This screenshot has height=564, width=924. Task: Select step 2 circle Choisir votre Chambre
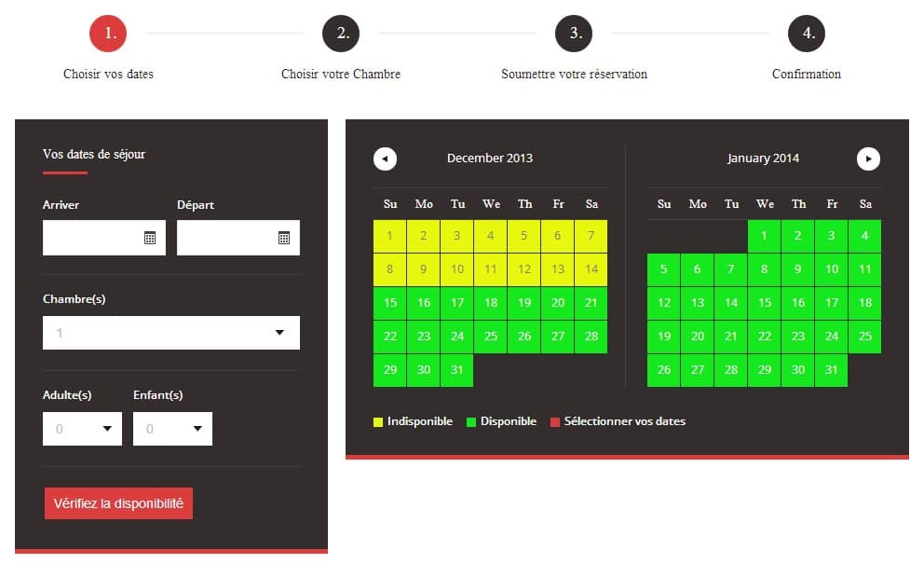pos(341,34)
